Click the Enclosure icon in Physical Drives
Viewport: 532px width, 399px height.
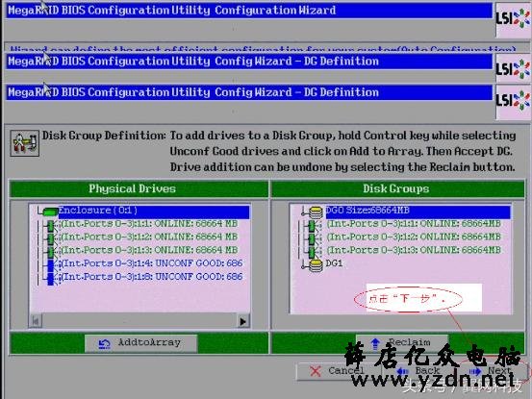pos(51,212)
